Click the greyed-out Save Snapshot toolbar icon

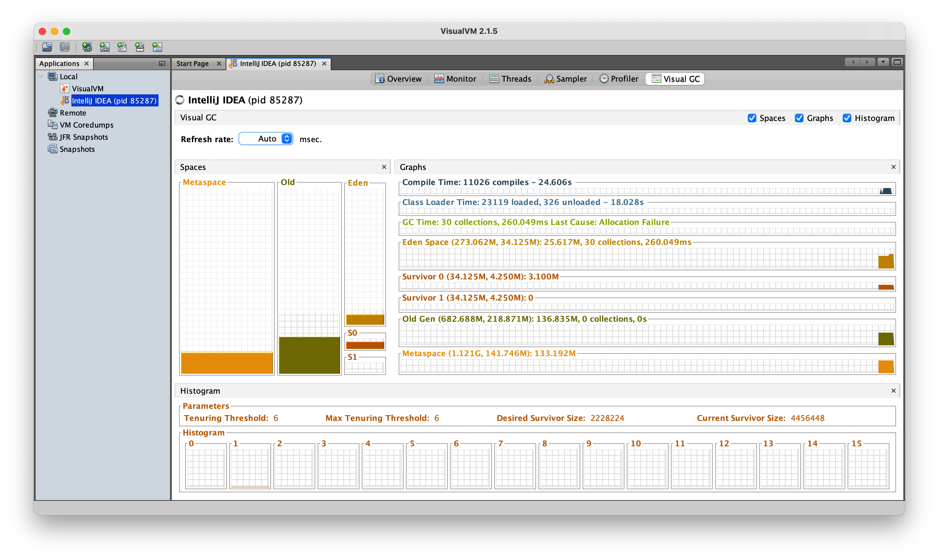coord(65,47)
